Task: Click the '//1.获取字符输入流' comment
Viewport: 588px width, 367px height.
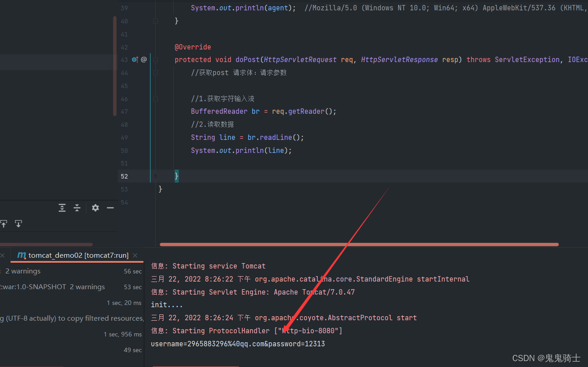Action: [223, 98]
